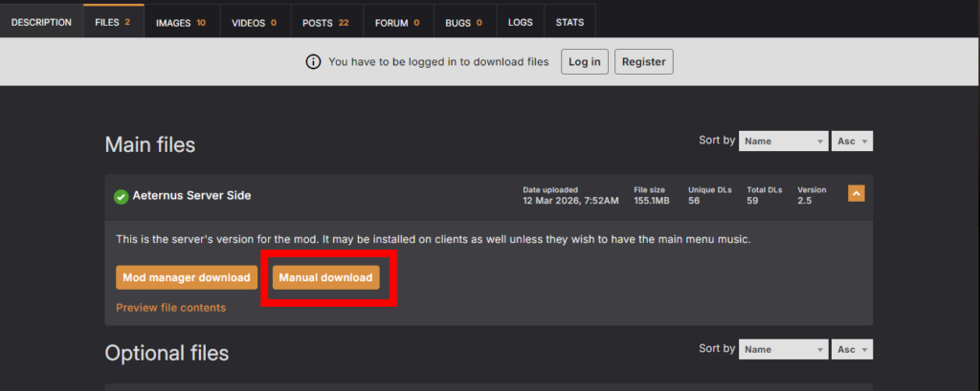Open Main files sort by Name dropdown

pos(783,141)
